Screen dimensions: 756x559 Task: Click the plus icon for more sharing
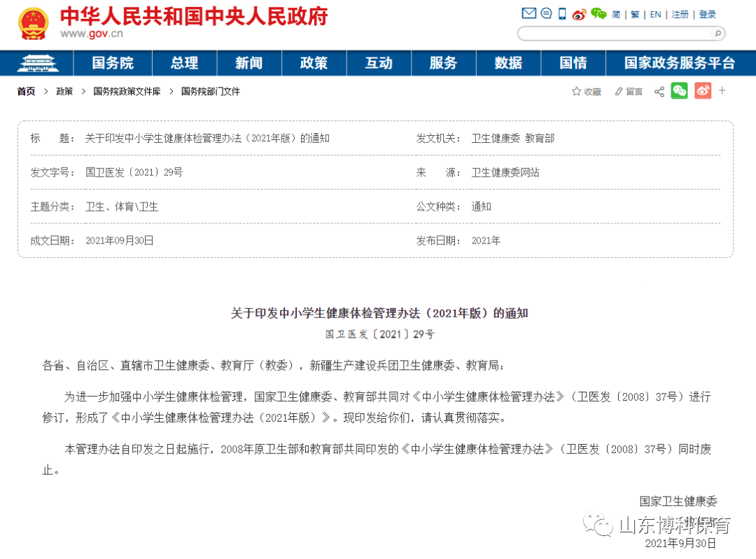[x=722, y=91]
